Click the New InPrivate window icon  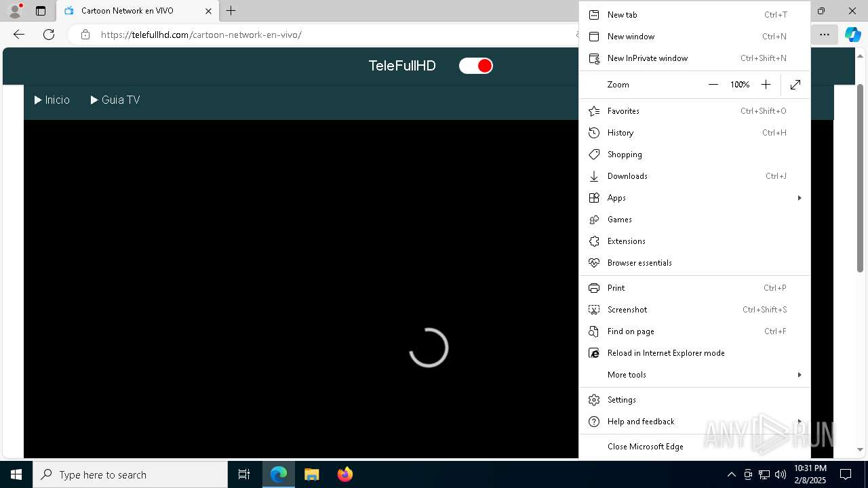594,58
